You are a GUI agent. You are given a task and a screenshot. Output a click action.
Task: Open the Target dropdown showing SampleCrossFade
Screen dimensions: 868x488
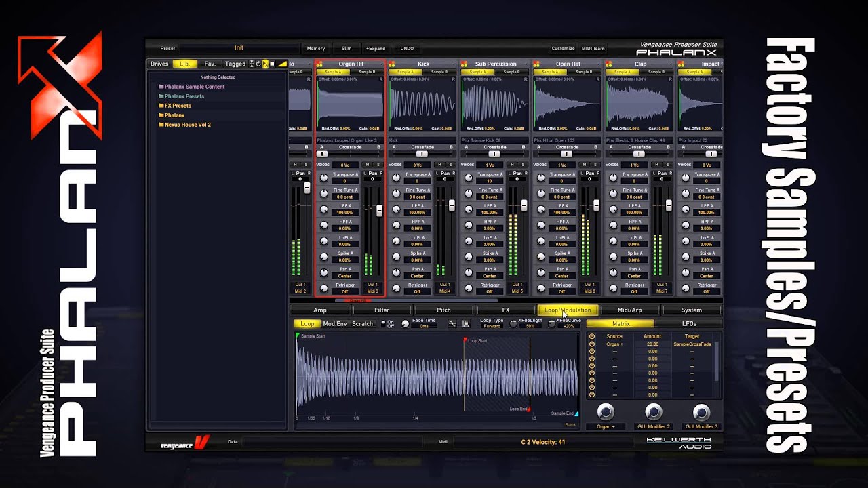[692, 344]
